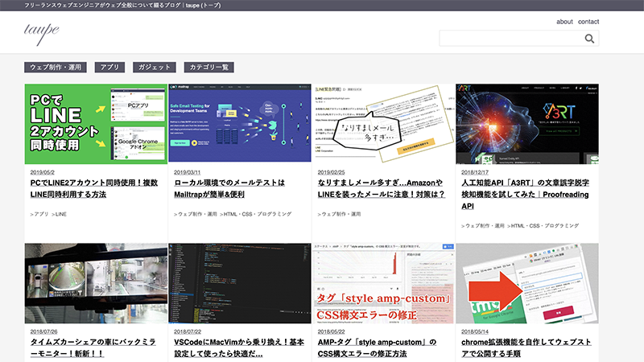
Task: Select the ガジェット category button
Action: (x=155, y=68)
